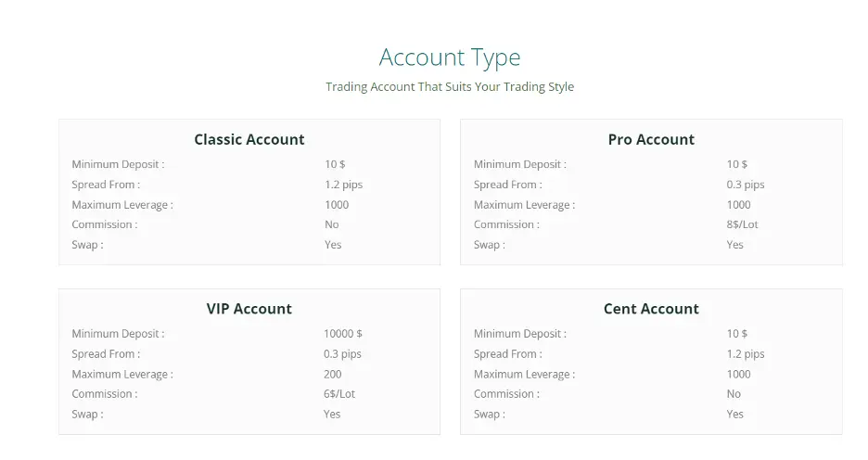This screenshot has width=868, height=460.
Task: Click Classic Account's 1.2 pips spread value
Action: 343,185
